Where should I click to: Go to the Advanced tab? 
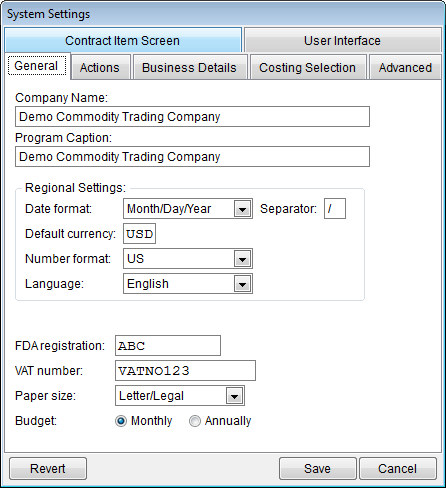tap(405, 68)
